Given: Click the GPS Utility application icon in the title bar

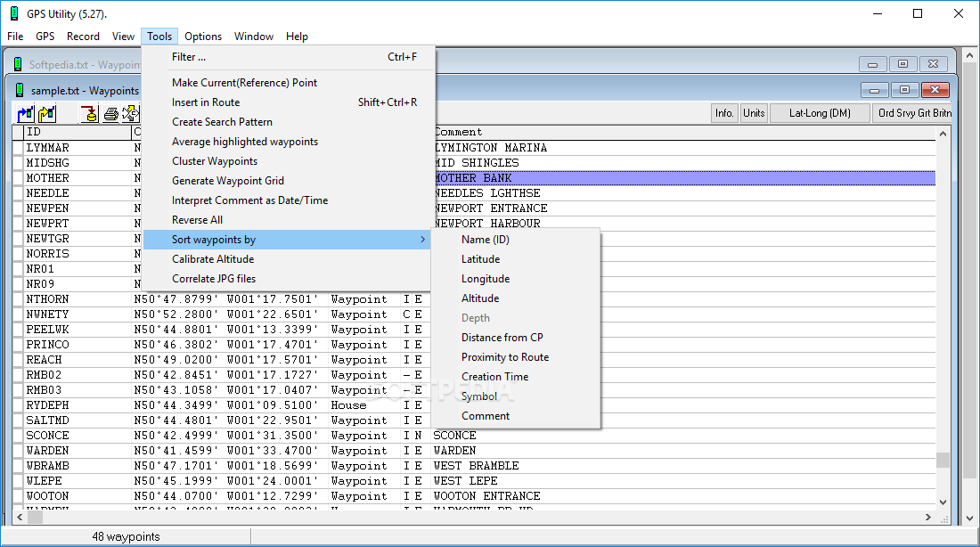Looking at the screenshot, I should coord(13,13).
